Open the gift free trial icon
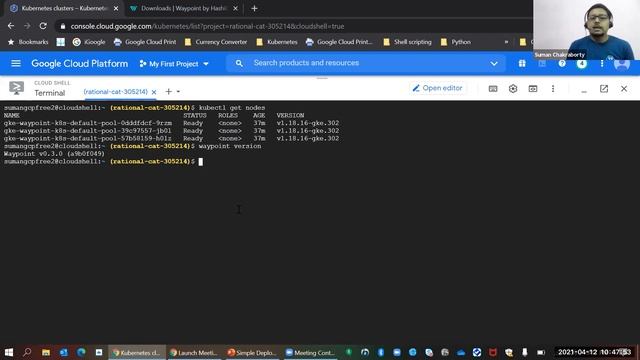The height and width of the screenshot is (360, 640). (522, 64)
